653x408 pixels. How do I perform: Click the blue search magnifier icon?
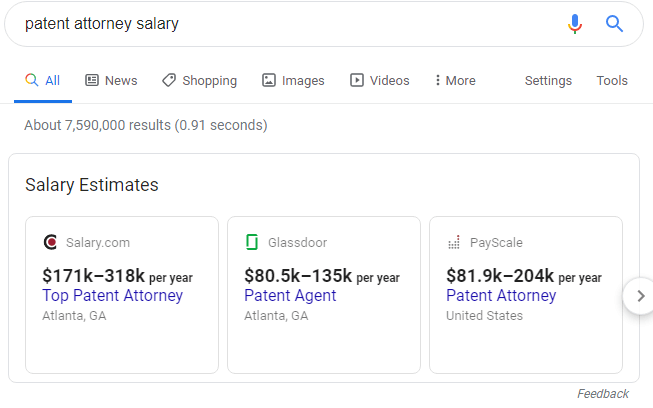point(615,24)
